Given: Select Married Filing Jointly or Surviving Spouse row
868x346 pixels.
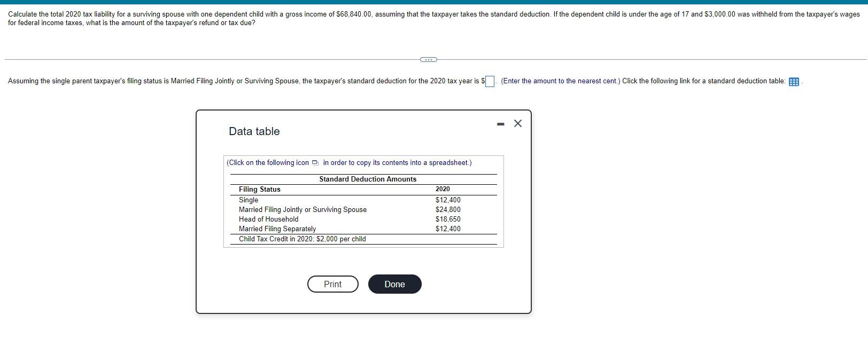Looking at the screenshot, I should 363,209.
